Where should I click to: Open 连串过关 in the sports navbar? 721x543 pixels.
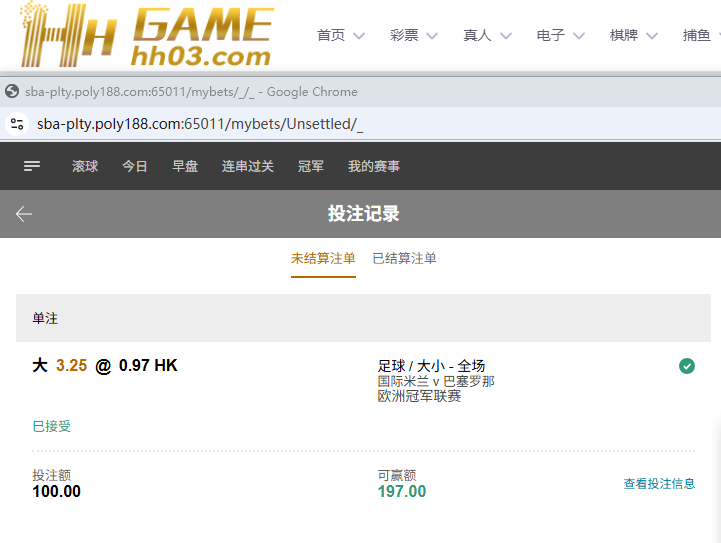248,166
